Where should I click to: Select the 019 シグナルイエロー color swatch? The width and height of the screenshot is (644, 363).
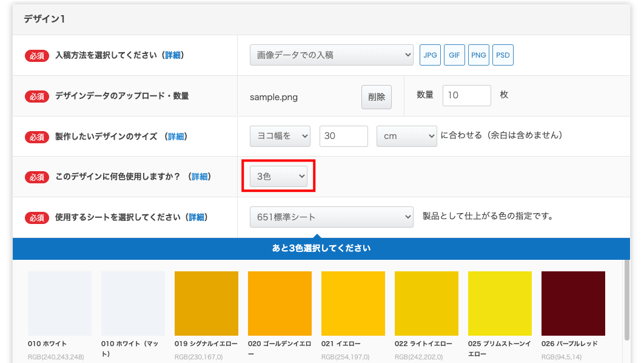[x=206, y=304]
